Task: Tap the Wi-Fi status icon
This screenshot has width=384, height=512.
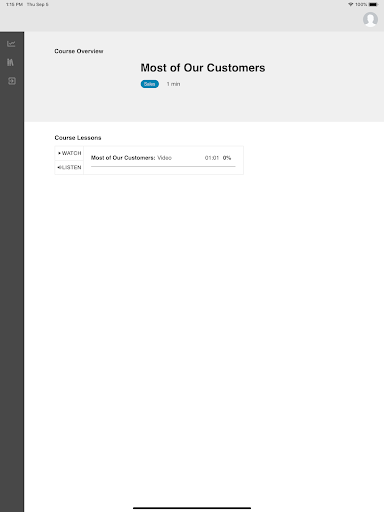Action: pyautogui.click(x=350, y=4)
